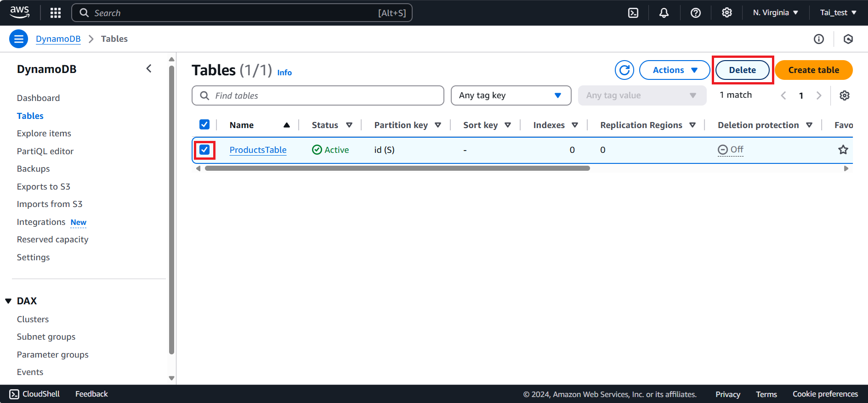
Task: Click the table horizontal scrollbar
Action: tap(397, 168)
